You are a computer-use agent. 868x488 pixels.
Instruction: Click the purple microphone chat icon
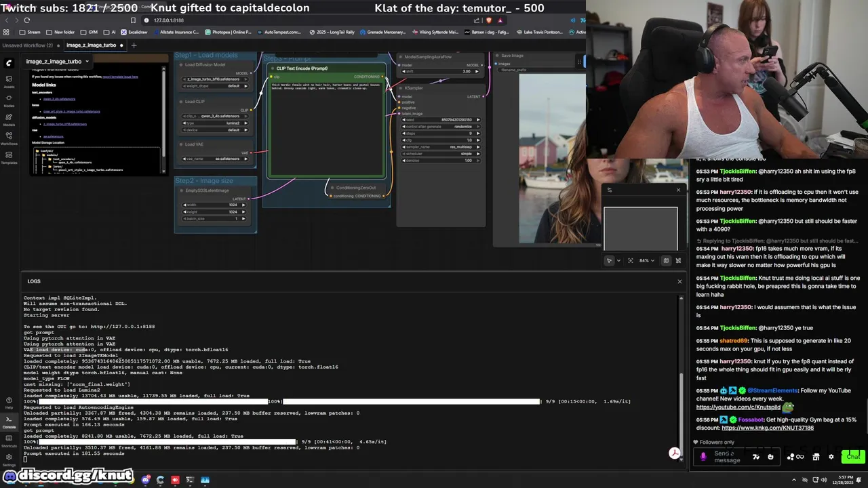(703, 457)
